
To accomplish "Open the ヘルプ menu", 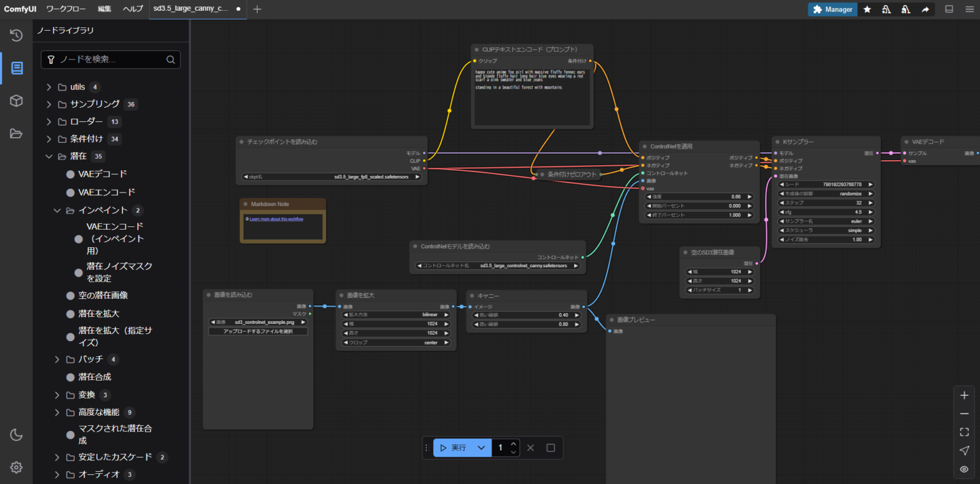I will pyautogui.click(x=133, y=10).
